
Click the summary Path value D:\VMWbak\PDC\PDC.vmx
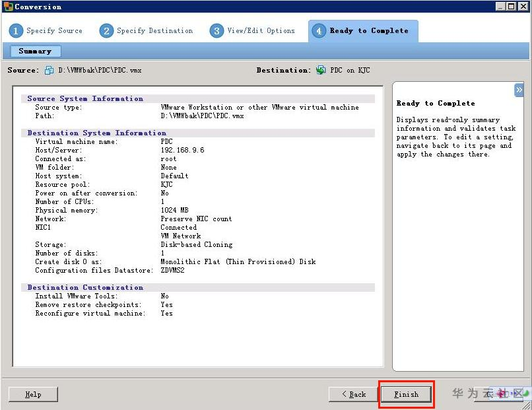[x=202, y=116]
